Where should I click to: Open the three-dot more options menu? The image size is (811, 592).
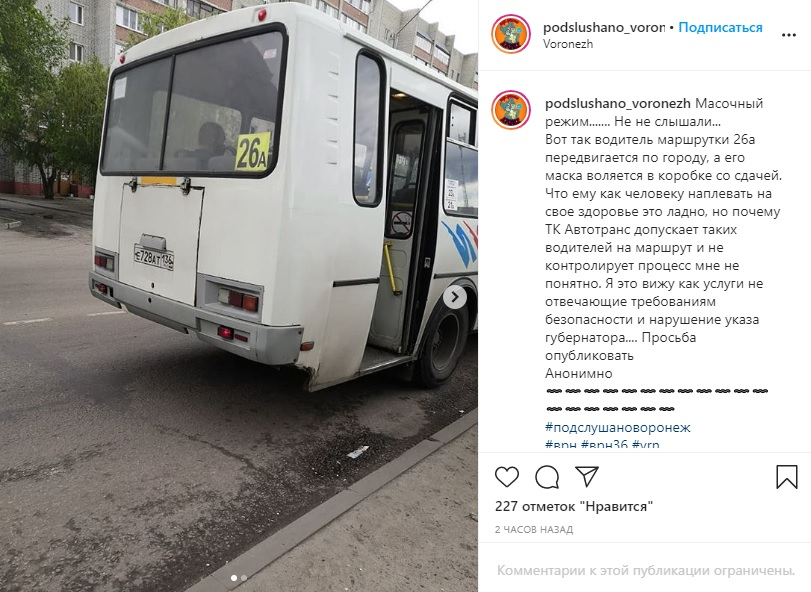coord(789,35)
